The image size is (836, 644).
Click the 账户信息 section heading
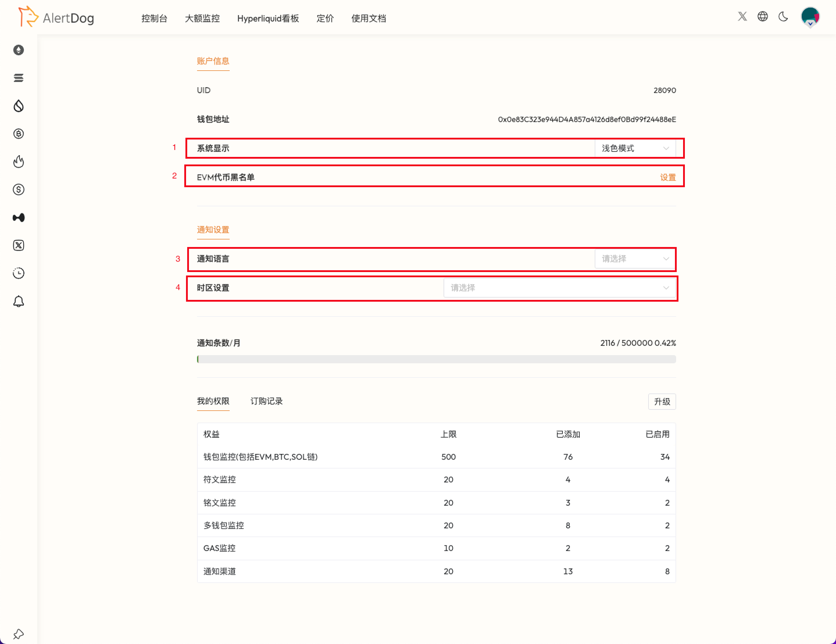pos(213,61)
